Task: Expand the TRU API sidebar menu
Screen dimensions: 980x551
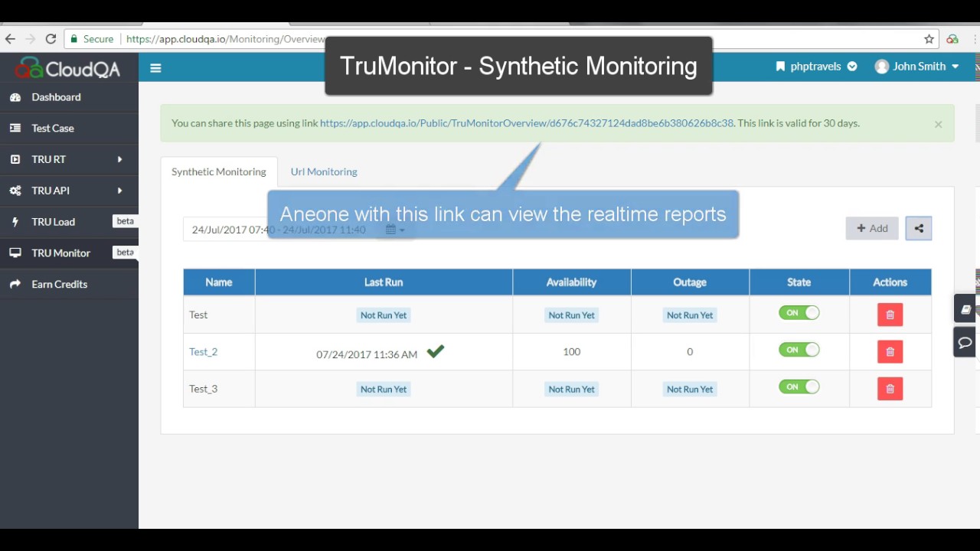Action: [69, 191]
